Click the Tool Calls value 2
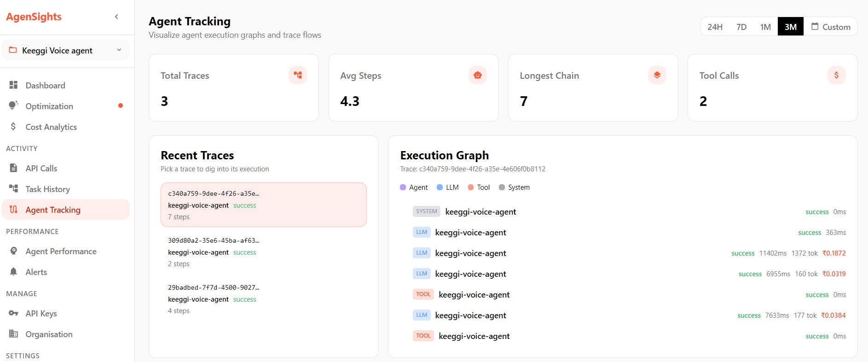 703,101
